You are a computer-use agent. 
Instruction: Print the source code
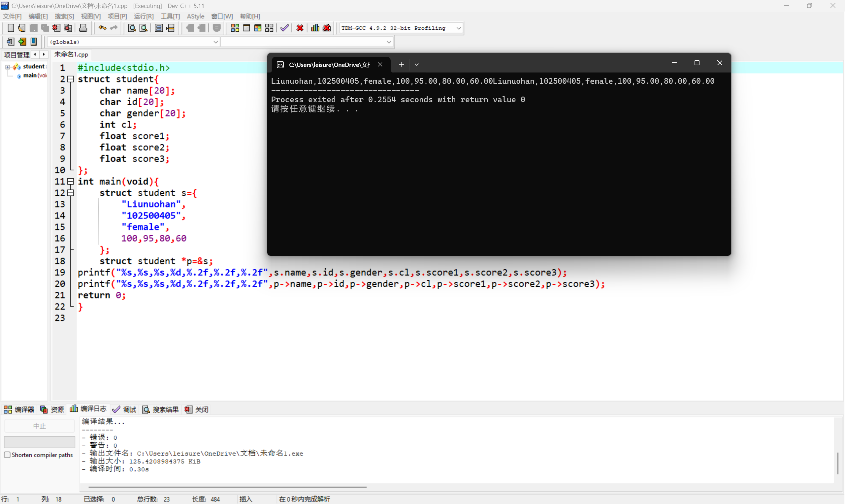point(83,28)
